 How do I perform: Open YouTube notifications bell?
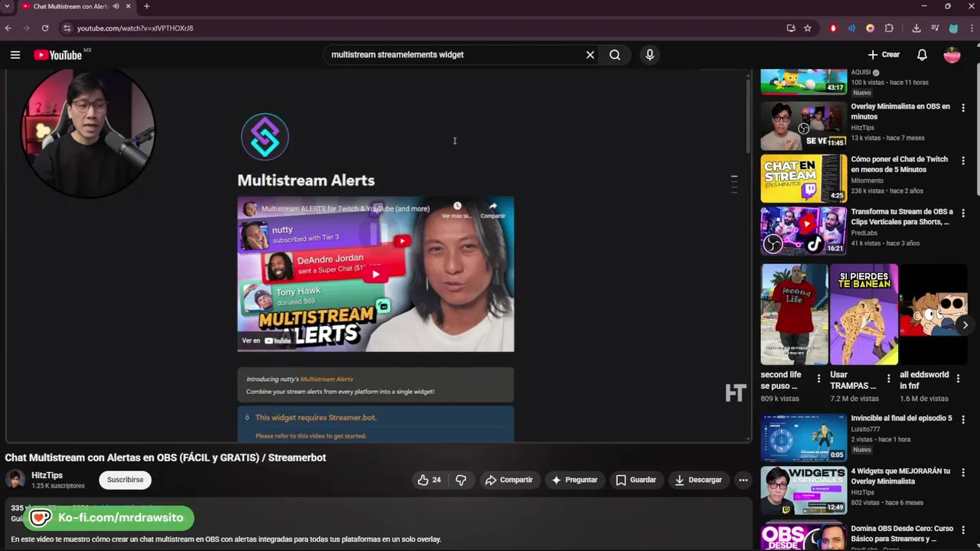(923, 54)
